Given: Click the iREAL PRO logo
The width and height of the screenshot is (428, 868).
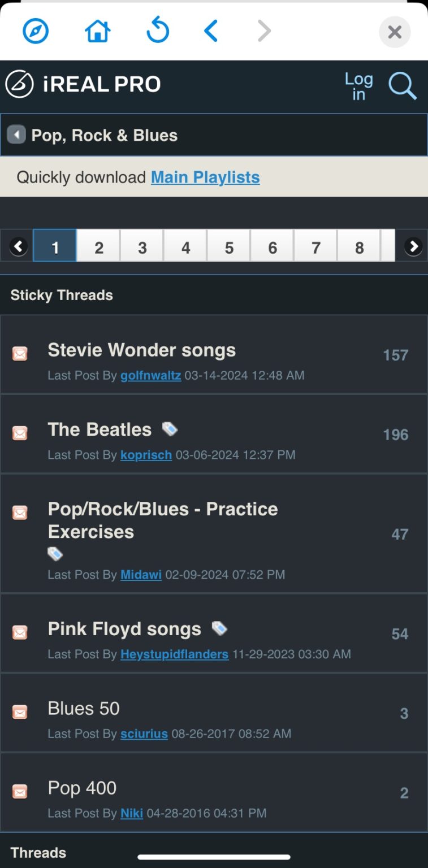Looking at the screenshot, I should [x=83, y=85].
